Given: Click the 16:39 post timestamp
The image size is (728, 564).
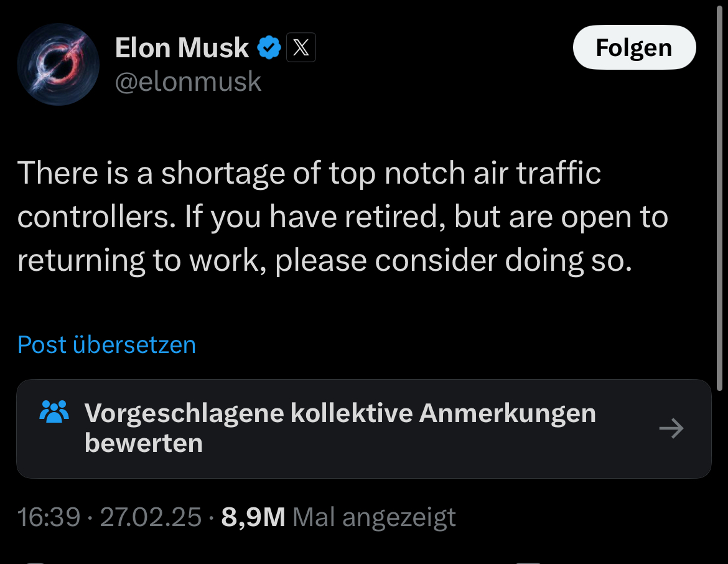Looking at the screenshot, I should 49,517.
